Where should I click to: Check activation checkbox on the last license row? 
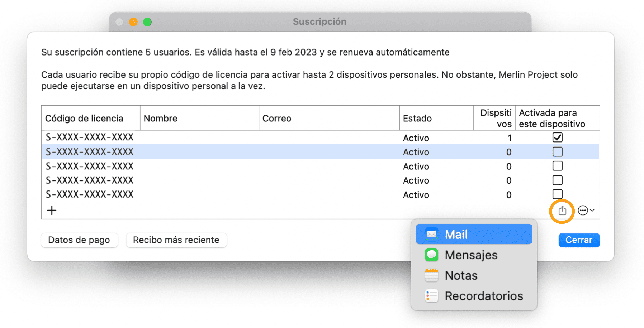[557, 194]
